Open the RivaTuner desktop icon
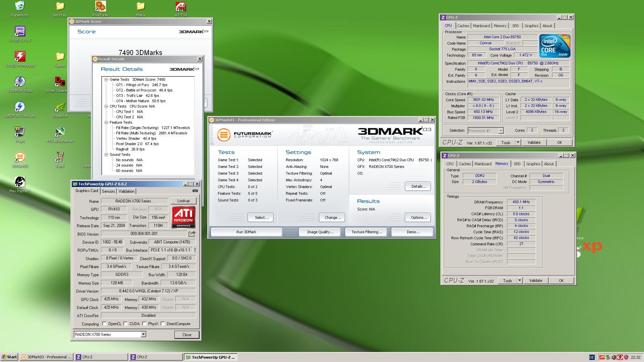The width and height of the screenshot is (644, 362). coord(100,6)
